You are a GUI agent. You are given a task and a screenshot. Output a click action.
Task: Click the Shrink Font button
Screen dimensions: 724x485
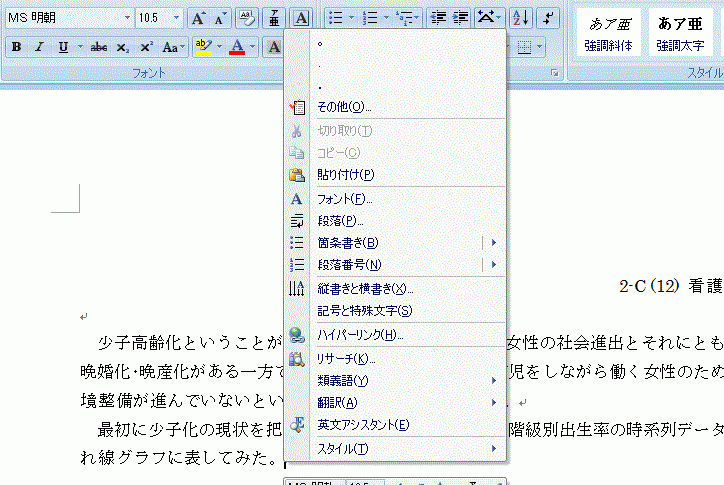click(219, 18)
